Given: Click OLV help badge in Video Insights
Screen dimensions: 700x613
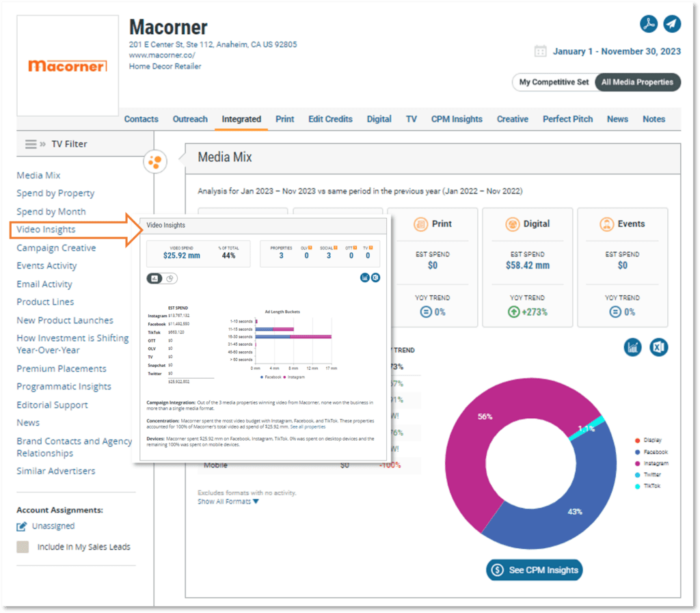Looking at the screenshot, I should 310,247.
